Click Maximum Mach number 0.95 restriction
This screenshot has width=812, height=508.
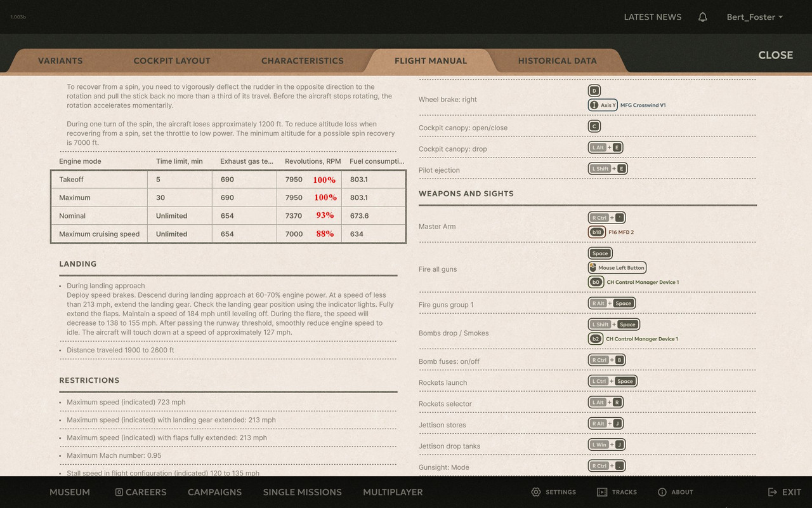114,455
